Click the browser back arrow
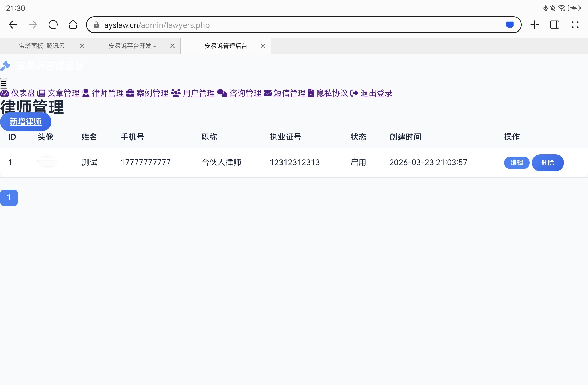The image size is (588, 385). pyautogui.click(x=13, y=25)
